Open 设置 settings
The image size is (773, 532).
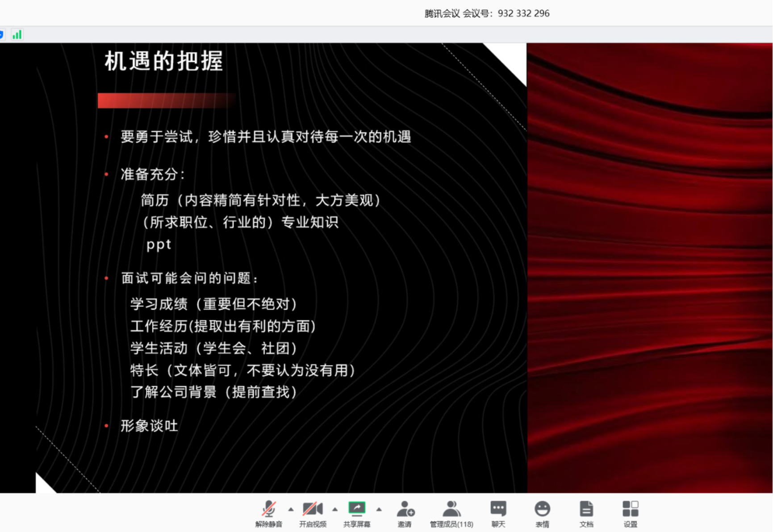[x=630, y=513]
